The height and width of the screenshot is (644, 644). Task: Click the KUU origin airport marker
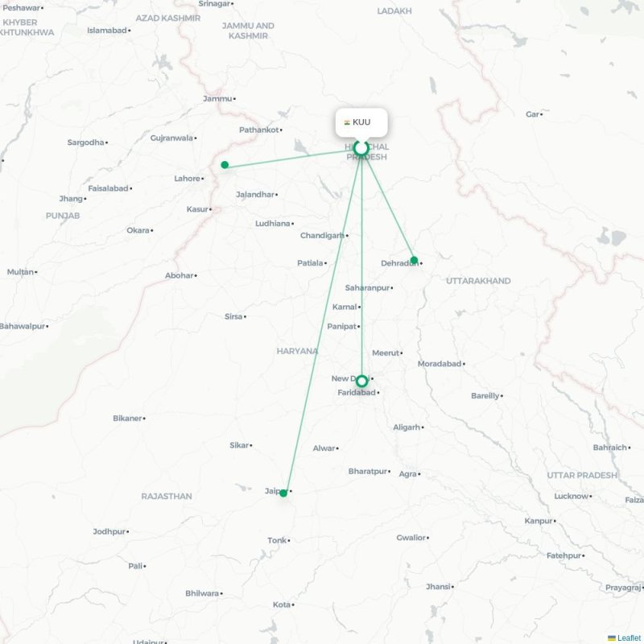click(x=361, y=148)
